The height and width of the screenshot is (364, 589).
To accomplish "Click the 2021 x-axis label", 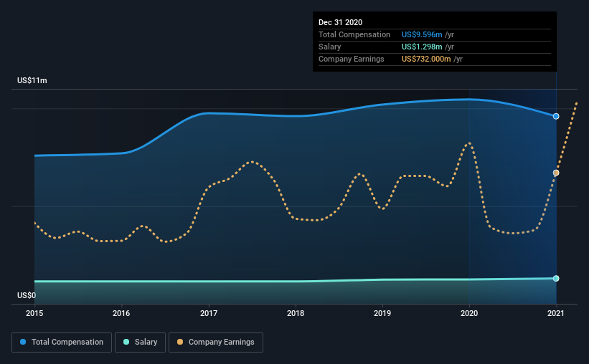I will (556, 313).
